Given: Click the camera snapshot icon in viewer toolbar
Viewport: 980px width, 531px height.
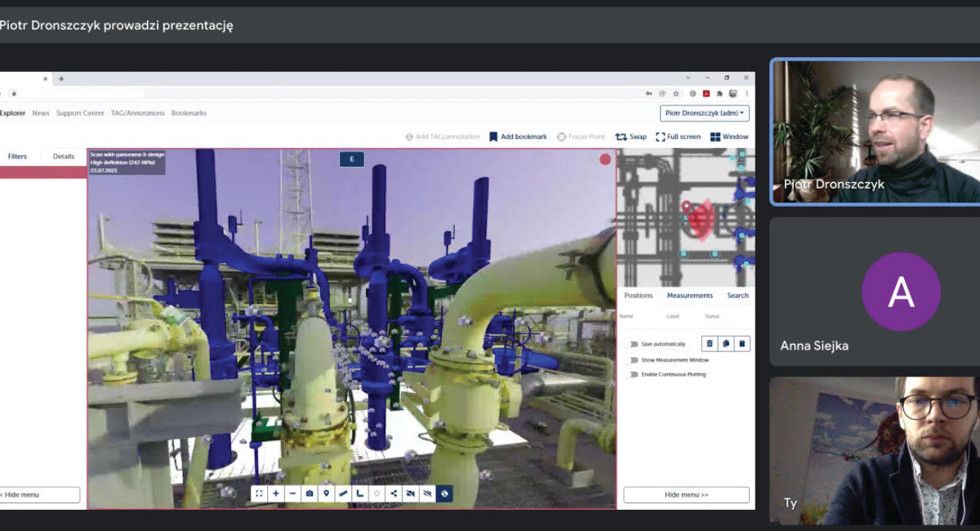Looking at the screenshot, I should point(310,493).
